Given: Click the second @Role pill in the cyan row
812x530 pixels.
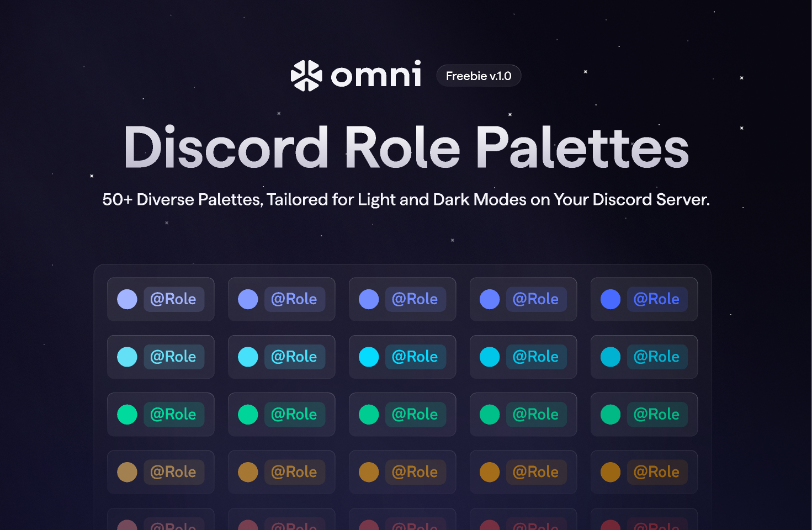Looking at the screenshot, I should pyautogui.click(x=295, y=357).
